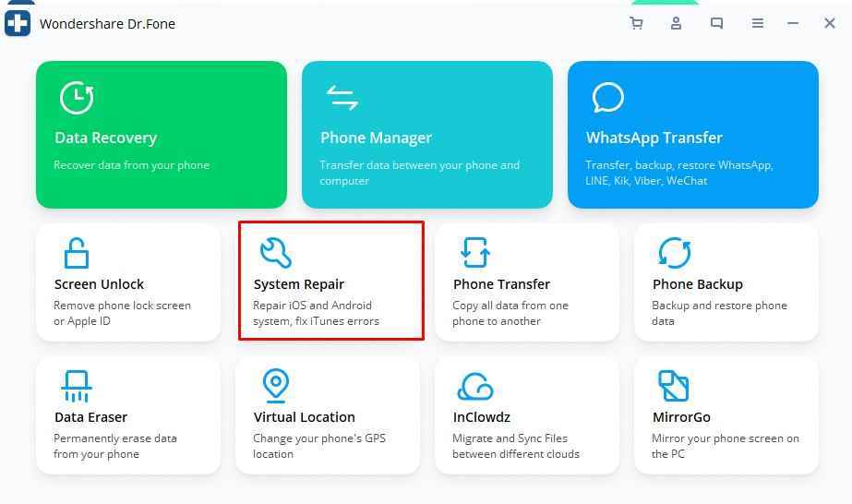Click the WhatsApp Transfer bubble icon
Viewport: 852px width, 504px height.
click(607, 98)
